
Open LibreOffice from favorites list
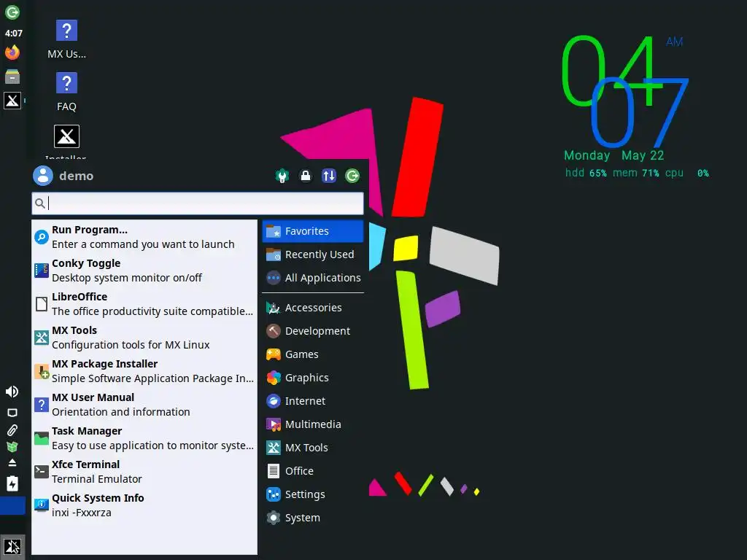click(144, 304)
